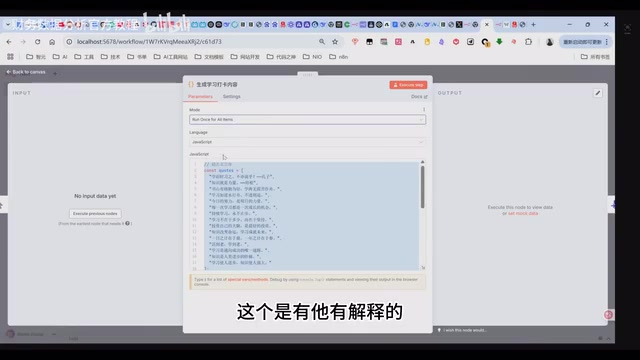Go back to the previous browser page
Viewport: 640px width, 360px height.
point(9,42)
